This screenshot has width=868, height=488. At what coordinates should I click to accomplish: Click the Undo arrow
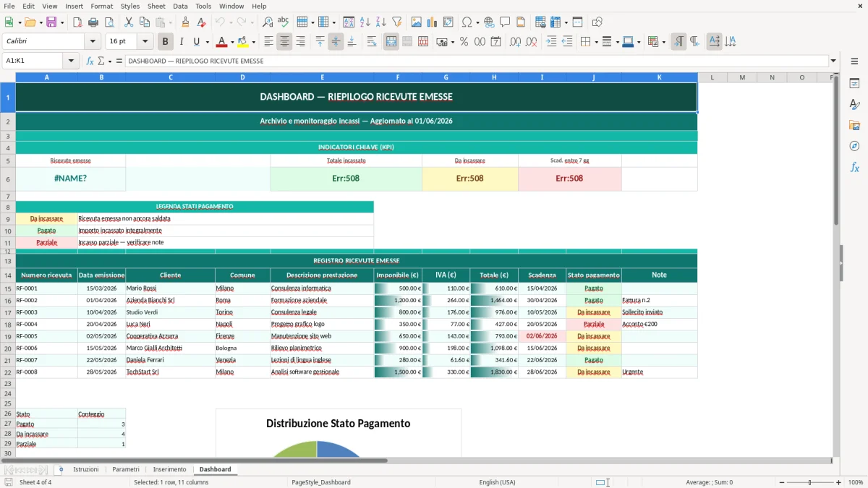(221, 22)
